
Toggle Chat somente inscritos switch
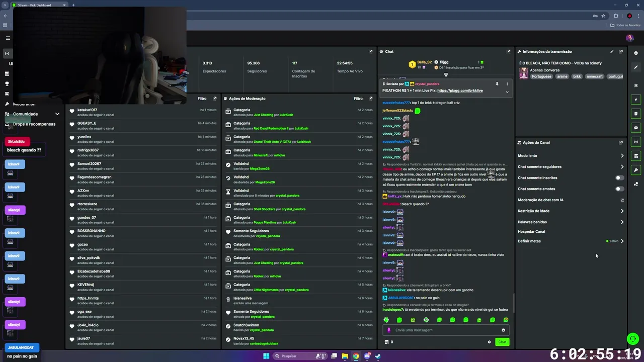pos(620,178)
